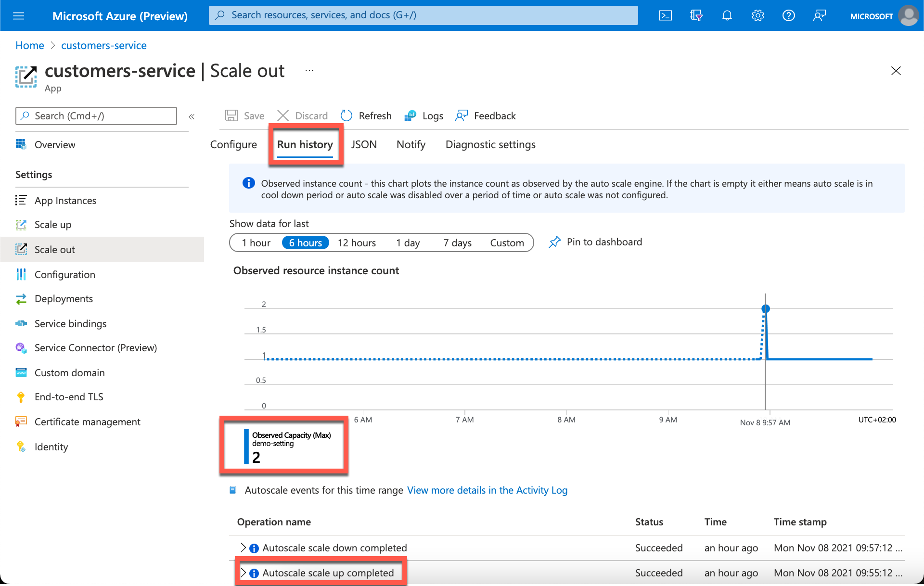
Task: Click the help question mark icon
Action: (788, 16)
